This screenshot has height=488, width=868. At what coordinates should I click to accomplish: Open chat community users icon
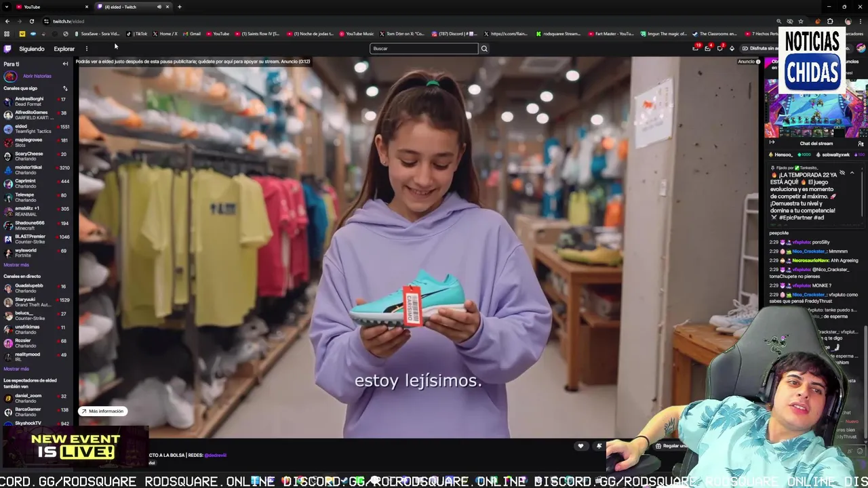pyautogui.click(x=861, y=144)
